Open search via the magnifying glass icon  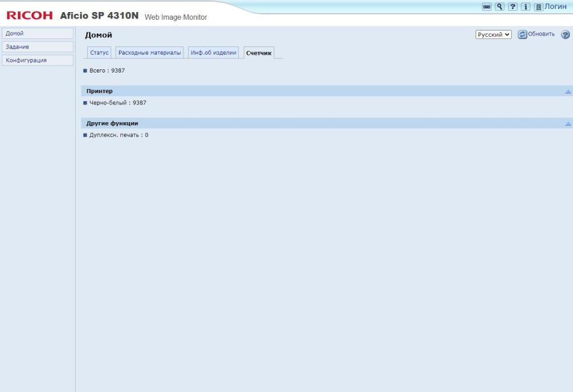point(500,6)
